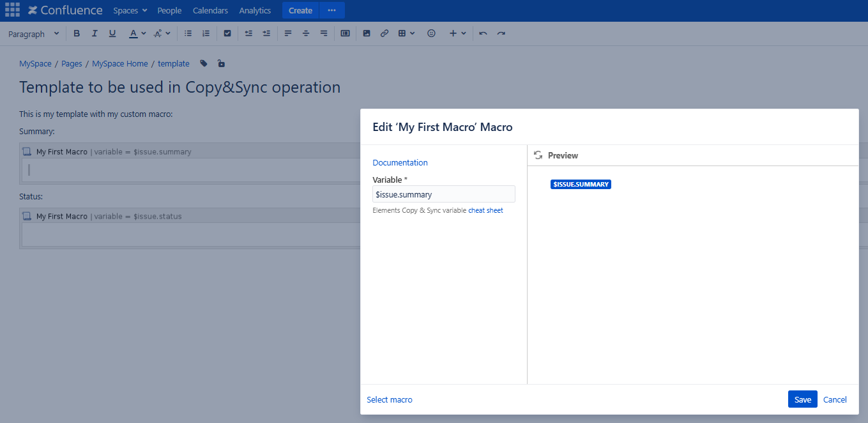Image resolution: width=868 pixels, height=423 pixels.
Task: Click the emoji icon in the toolbar
Action: click(x=431, y=33)
